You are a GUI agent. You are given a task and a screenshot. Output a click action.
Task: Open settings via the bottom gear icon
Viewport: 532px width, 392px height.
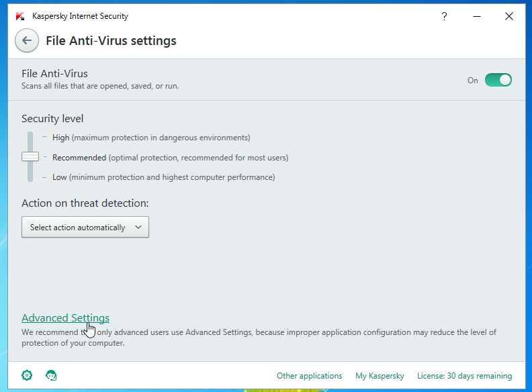pyautogui.click(x=27, y=375)
